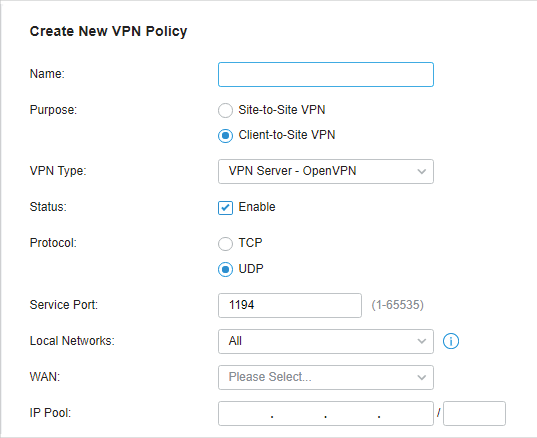Choose TCP as the protocol
The image size is (537, 438).
(x=225, y=243)
